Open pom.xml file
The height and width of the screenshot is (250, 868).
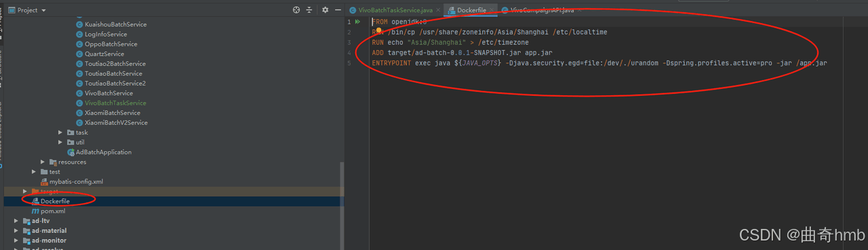point(53,211)
